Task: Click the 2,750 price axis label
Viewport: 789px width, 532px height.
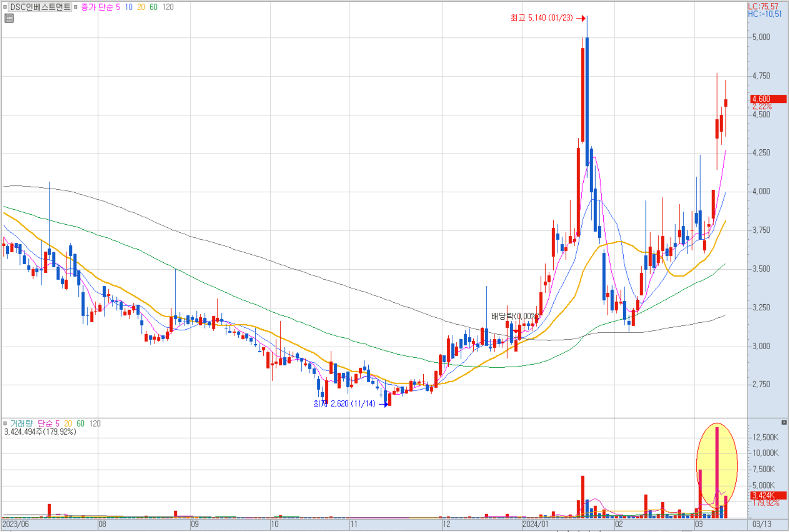Action: pos(761,385)
